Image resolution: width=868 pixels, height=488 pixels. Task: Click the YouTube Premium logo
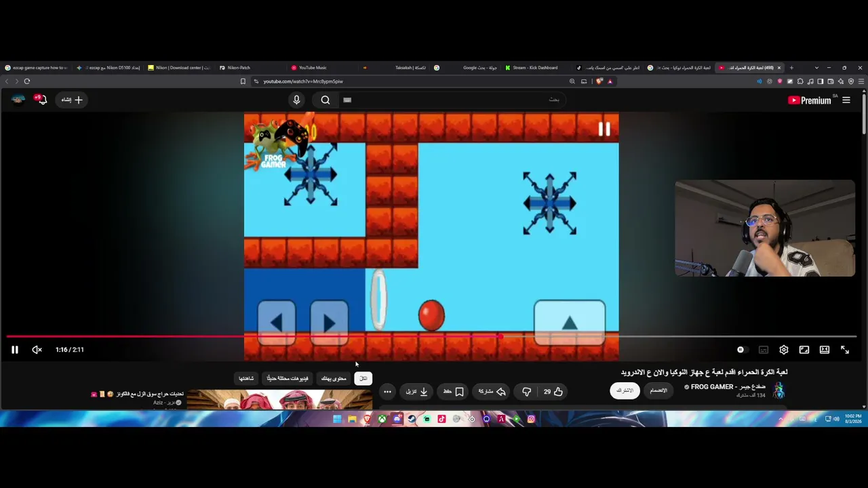pyautogui.click(x=810, y=100)
